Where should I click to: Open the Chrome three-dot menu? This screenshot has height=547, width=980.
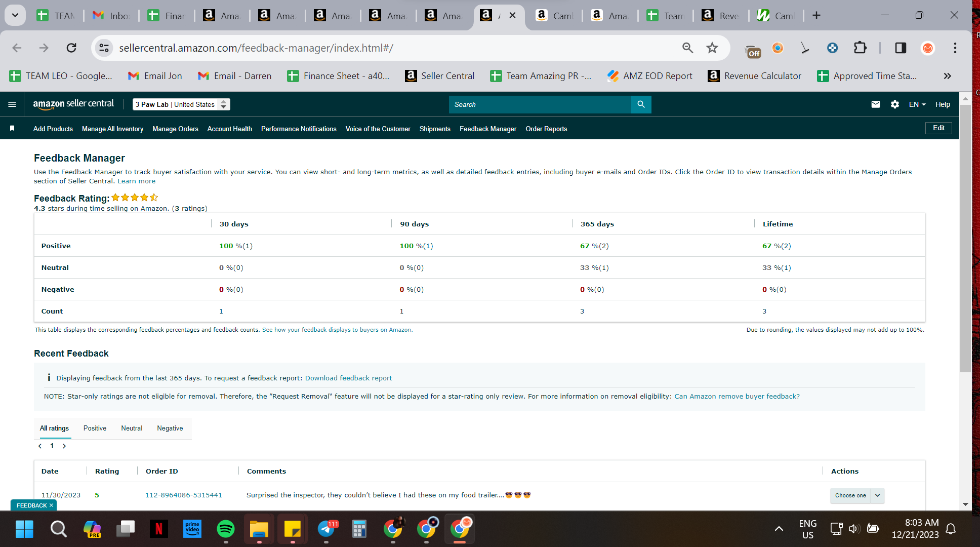[955, 48]
